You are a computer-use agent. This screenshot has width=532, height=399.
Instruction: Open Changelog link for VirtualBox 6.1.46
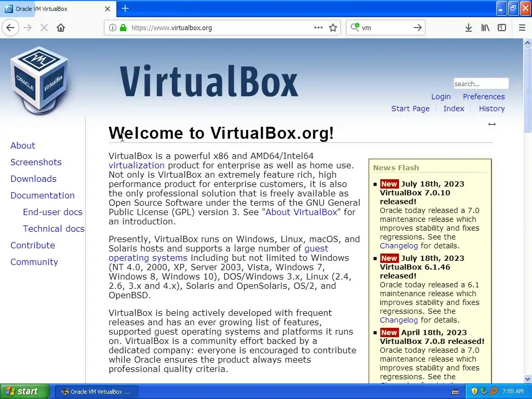(398, 320)
